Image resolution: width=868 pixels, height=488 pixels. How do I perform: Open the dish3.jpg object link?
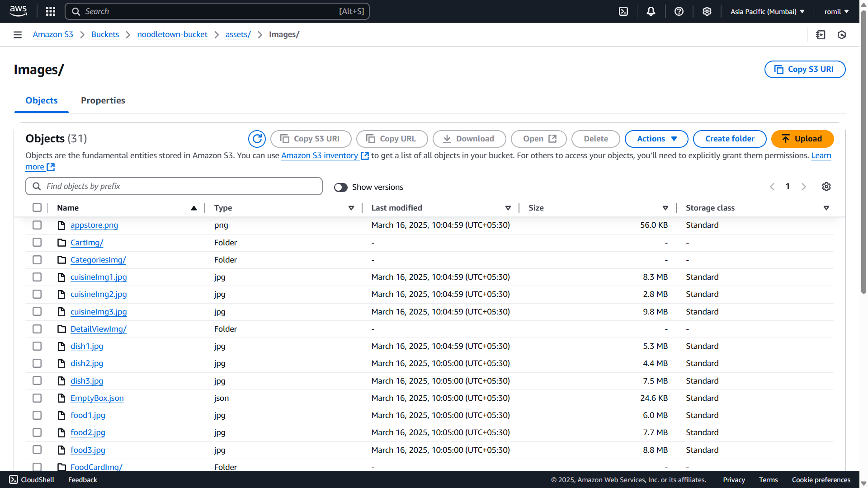(x=87, y=381)
